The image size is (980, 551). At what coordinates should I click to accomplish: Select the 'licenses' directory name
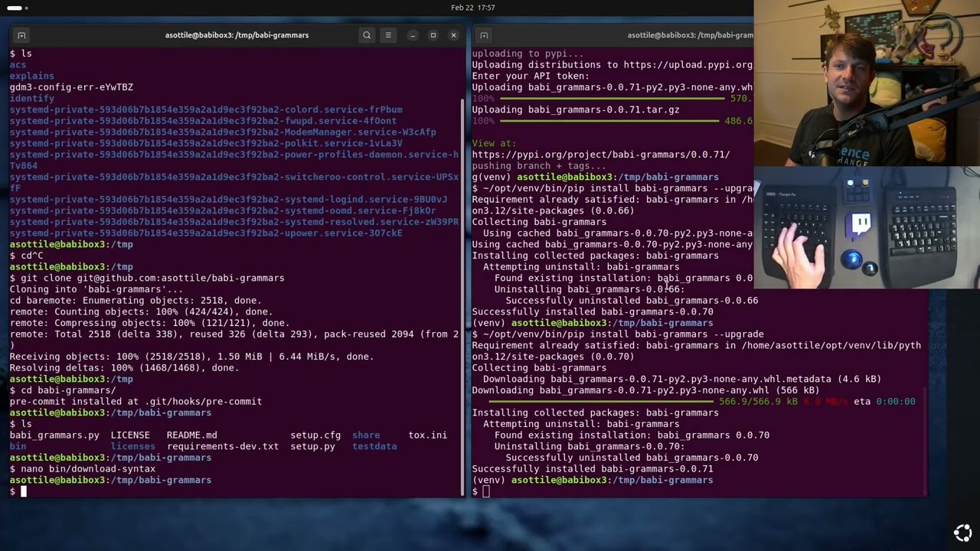[x=133, y=446]
